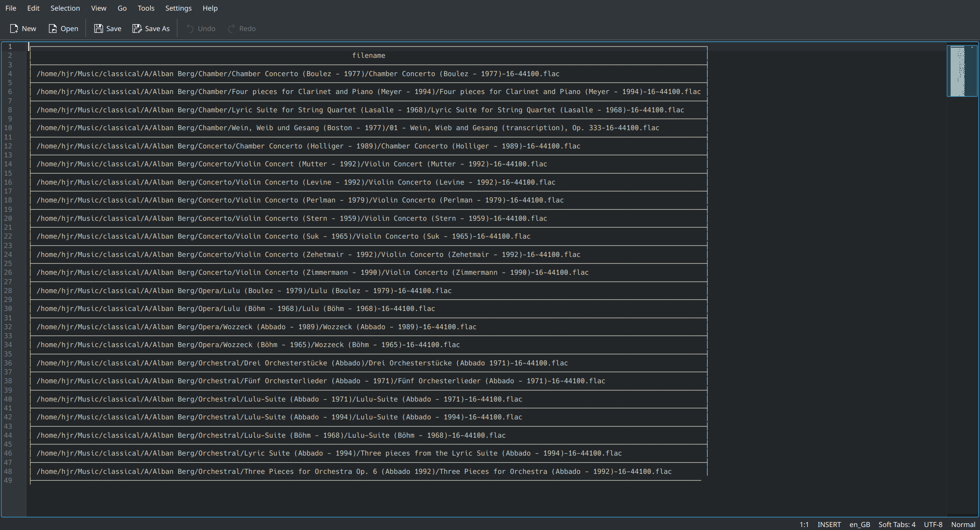Image resolution: width=980 pixels, height=530 pixels.
Task: Toggle INSERT mode in the status bar
Action: (829, 524)
